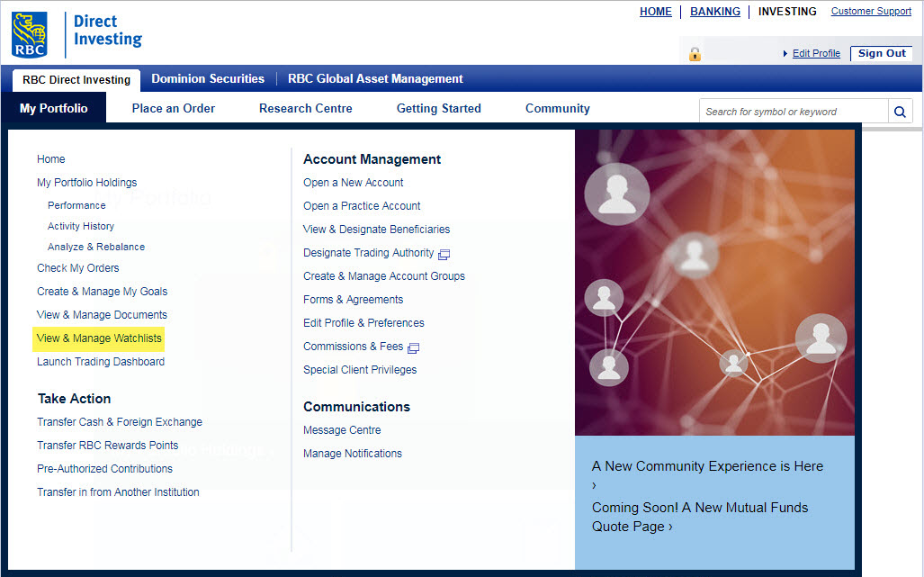The image size is (924, 577).
Task: Click new-window icon beside Commissions & Fees
Action: (x=413, y=347)
